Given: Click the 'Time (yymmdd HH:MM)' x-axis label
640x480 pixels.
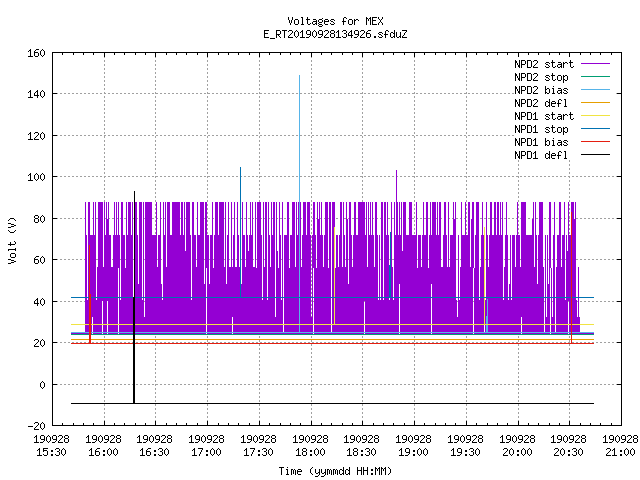Looking at the screenshot, I should pyautogui.click(x=335, y=471).
